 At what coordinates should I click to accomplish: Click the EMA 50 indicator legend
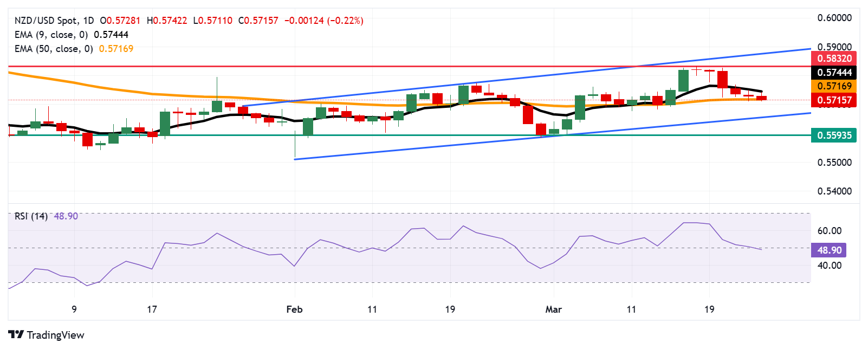54,49
